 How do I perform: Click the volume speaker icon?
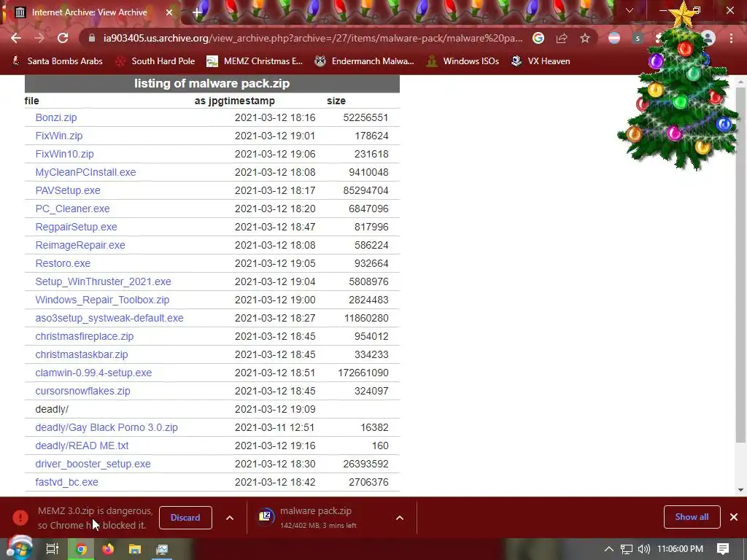[643, 549]
